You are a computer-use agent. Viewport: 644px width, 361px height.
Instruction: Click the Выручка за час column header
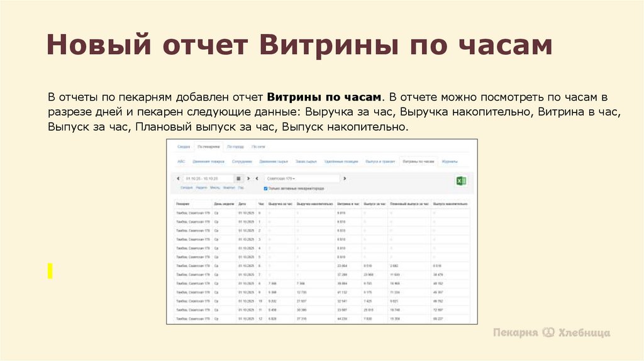tap(280, 204)
